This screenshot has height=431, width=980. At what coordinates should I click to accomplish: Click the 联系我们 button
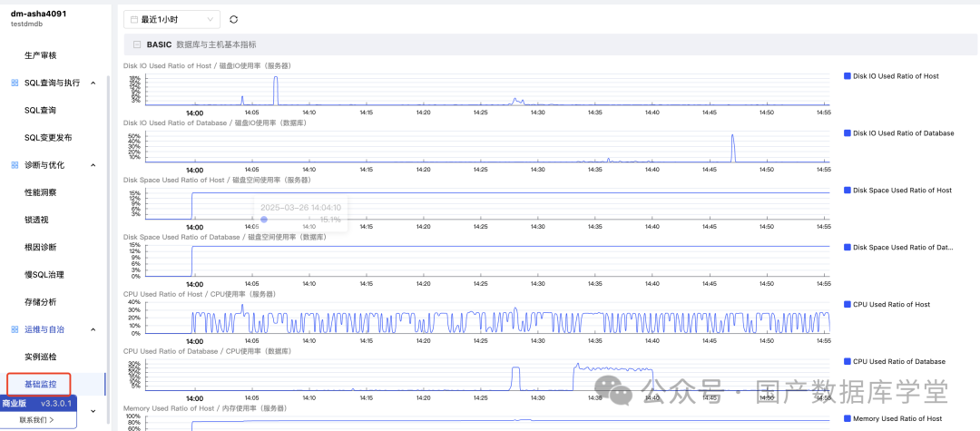37,420
